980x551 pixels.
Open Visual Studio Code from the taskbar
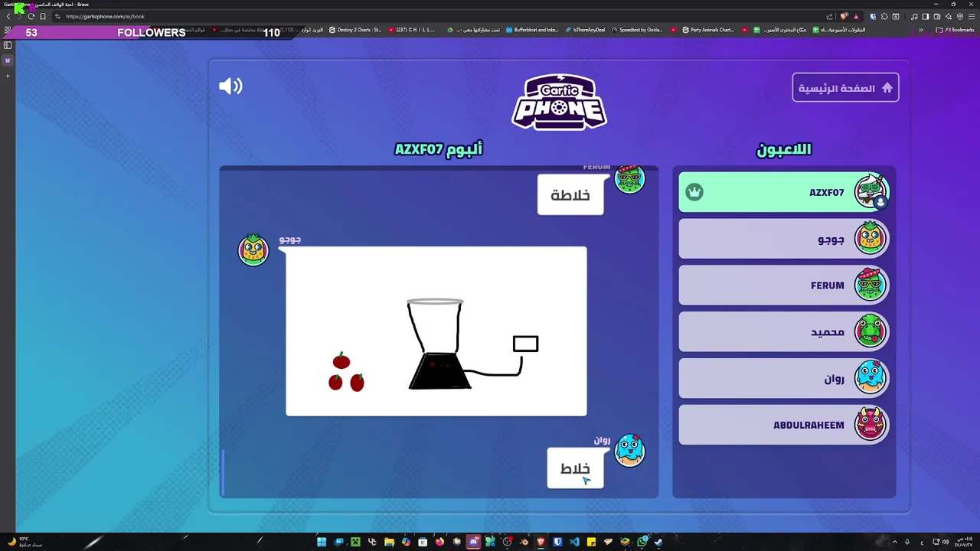pyautogui.click(x=575, y=542)
